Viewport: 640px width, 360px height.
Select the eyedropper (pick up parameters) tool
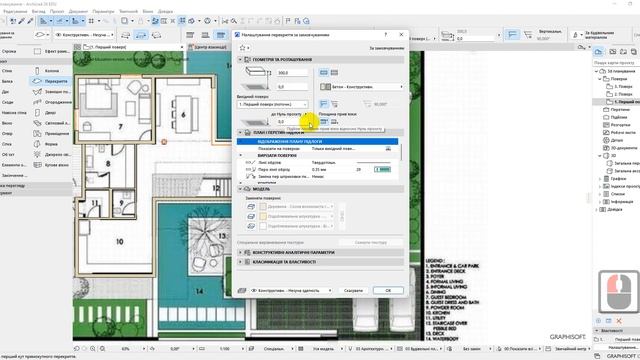(x=21, y=21)
